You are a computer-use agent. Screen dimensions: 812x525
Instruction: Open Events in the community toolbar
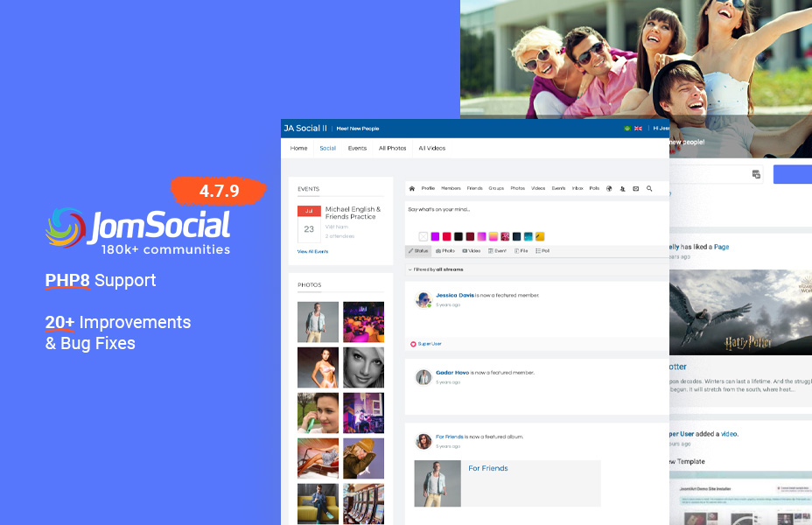pyautogui.click(x=559, y=188)
